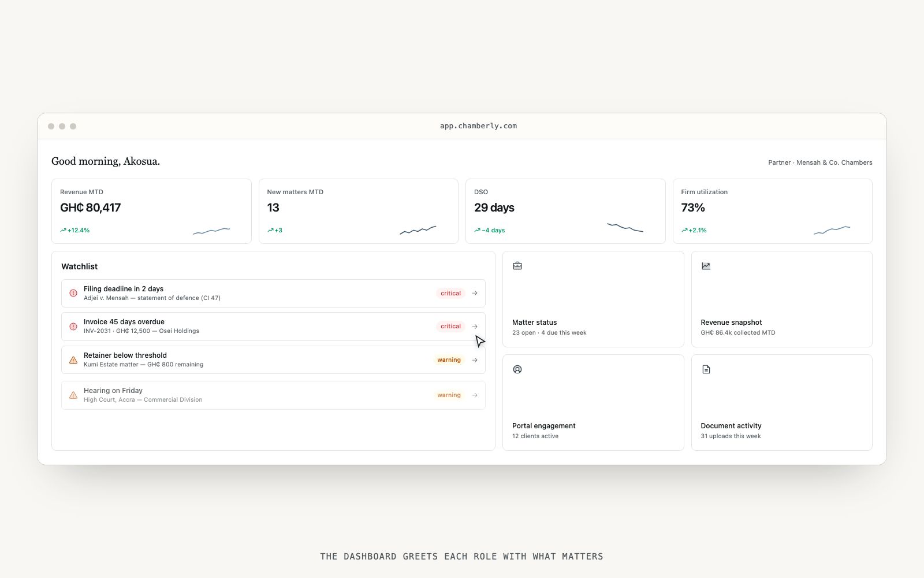Click the chart icon on Revenue snapshot card

(x=706, y=266)
